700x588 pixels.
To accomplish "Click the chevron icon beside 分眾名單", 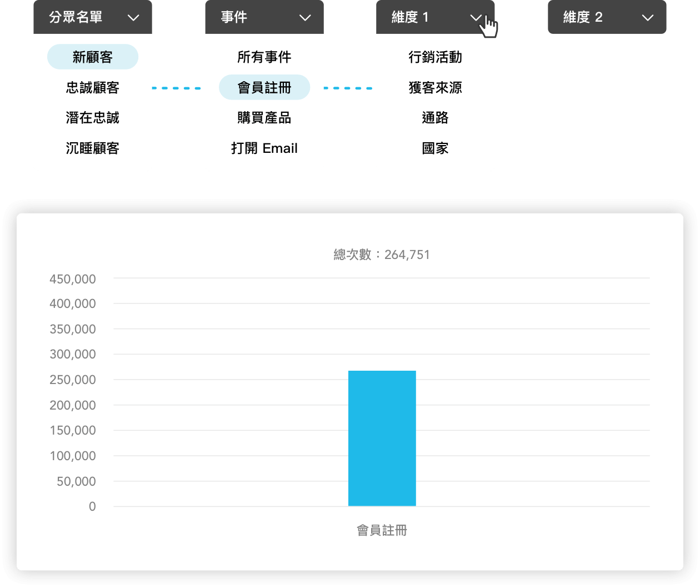I will (x=133, y=18).
